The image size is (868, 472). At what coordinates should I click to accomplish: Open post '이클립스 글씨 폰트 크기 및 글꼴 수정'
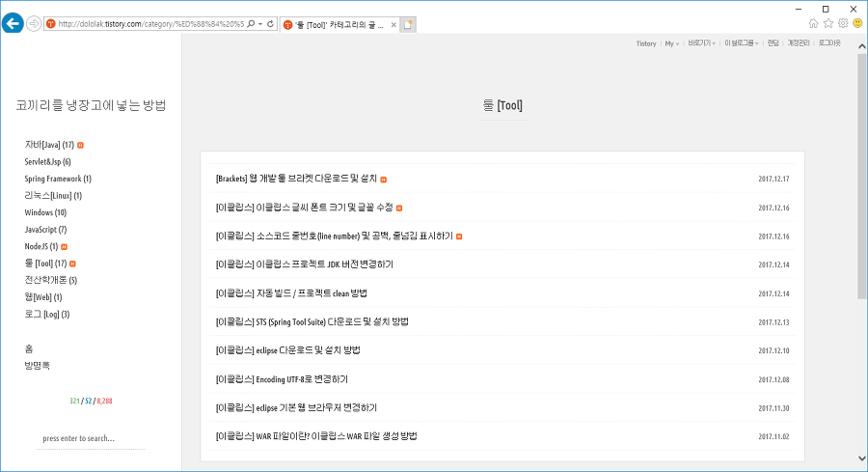304,208
